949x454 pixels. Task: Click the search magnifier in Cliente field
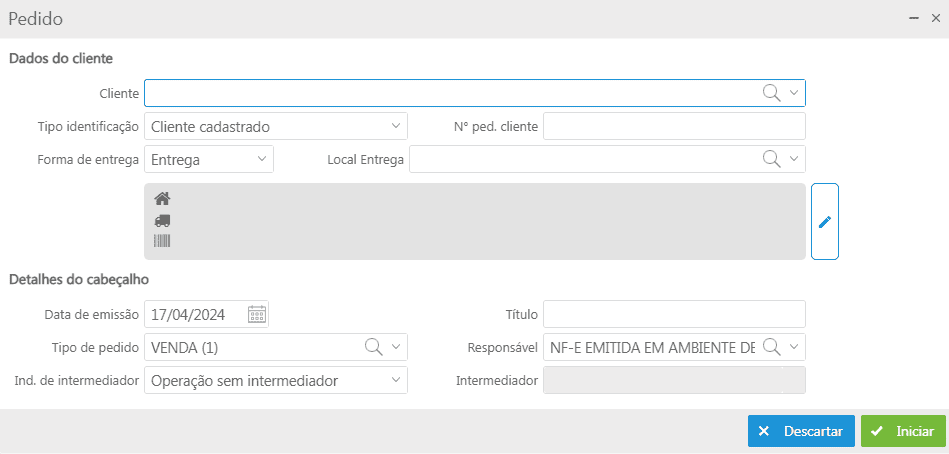[771, 93]
